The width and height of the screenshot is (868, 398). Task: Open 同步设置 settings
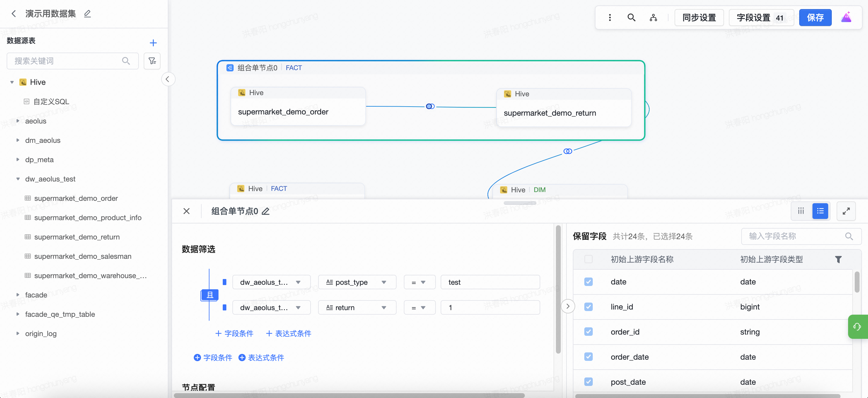coord(699,18)
